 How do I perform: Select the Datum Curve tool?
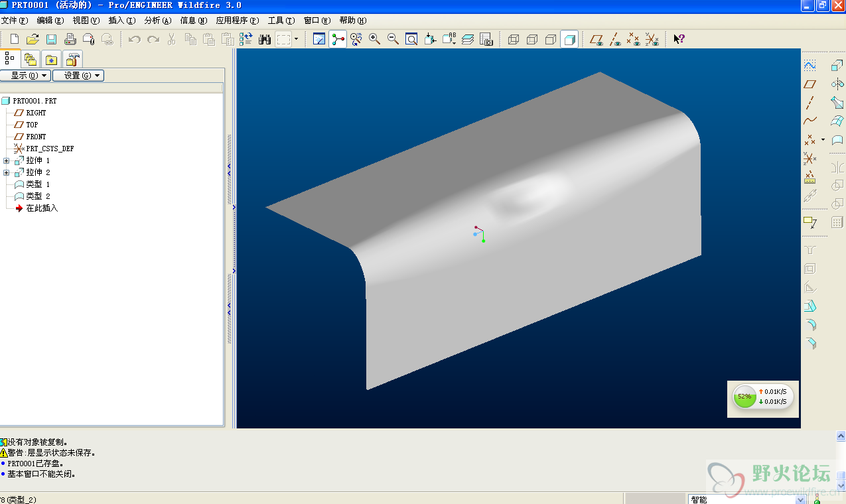click(810, 121)
